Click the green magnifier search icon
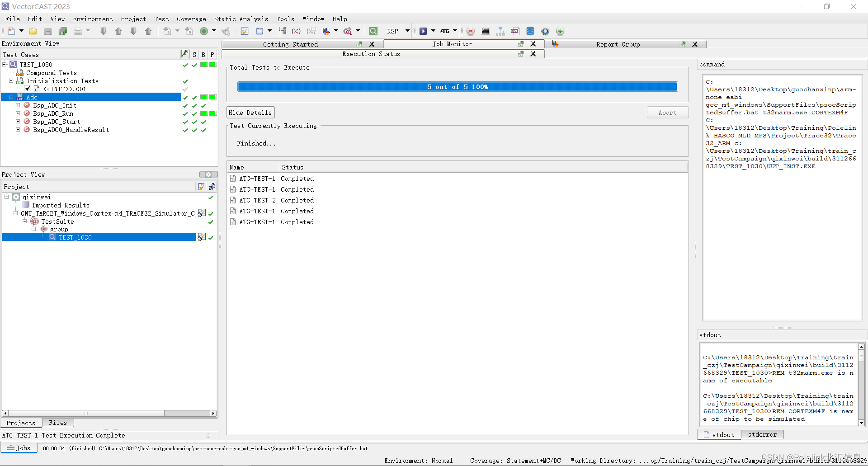 point(373,31)
